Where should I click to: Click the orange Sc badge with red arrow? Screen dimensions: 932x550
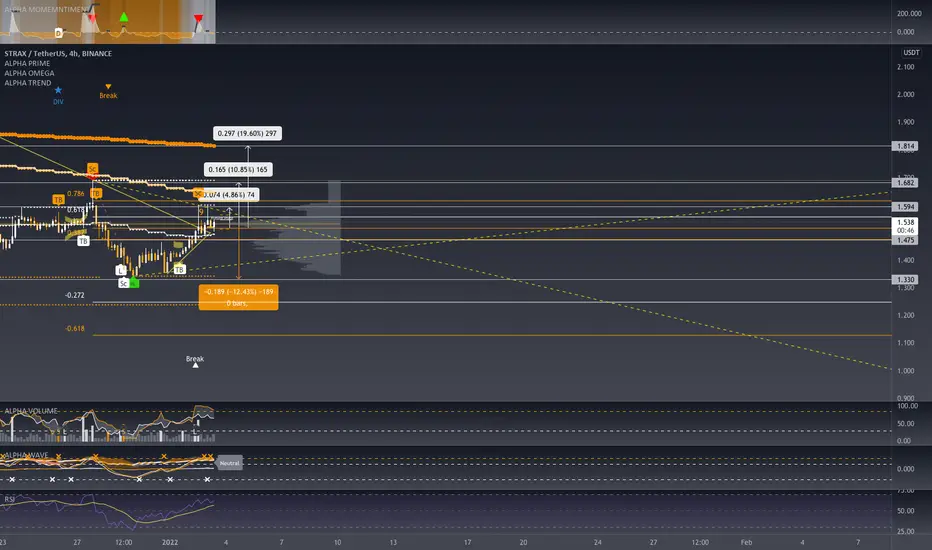tap(93, 169)
